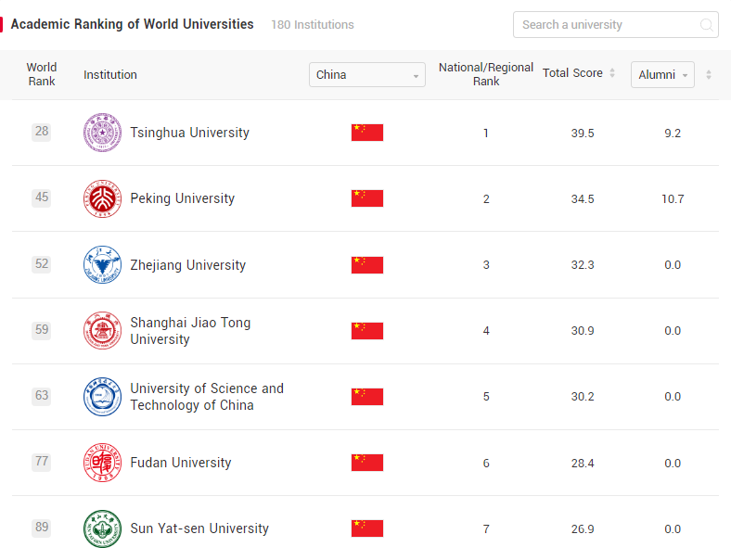Open Tsinghua University logo
Image resolution: width=731 pixels, height=560 pixels.
[103, 133]
